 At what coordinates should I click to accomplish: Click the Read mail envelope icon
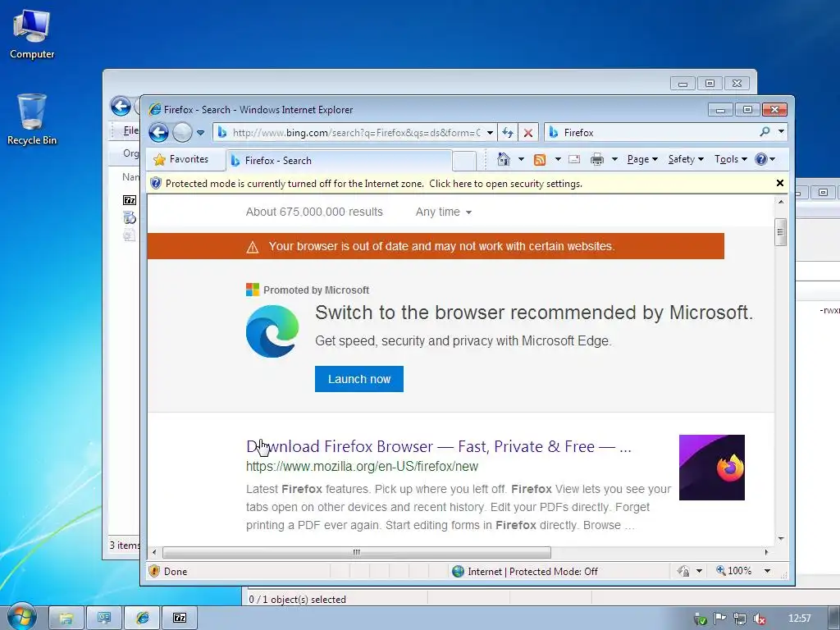575,159
